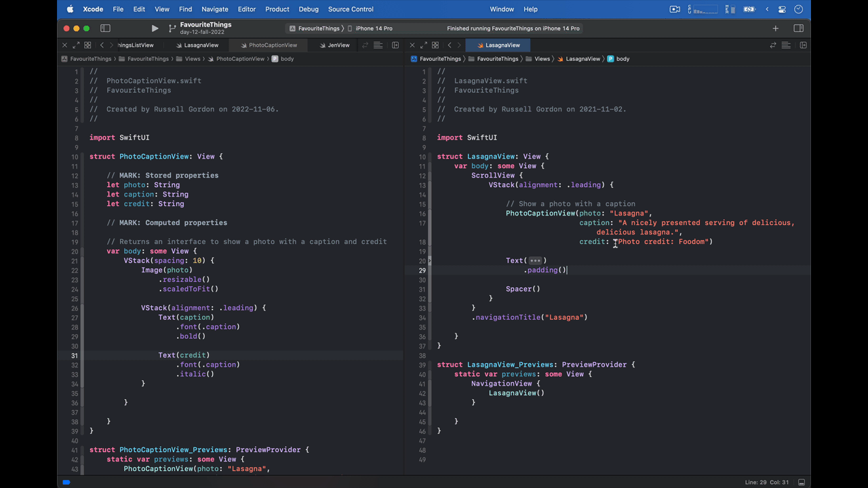This screenshot has width=868, height=488.
Task: Expand the folded Text code on line 20
Action: [x=535, y=260]
